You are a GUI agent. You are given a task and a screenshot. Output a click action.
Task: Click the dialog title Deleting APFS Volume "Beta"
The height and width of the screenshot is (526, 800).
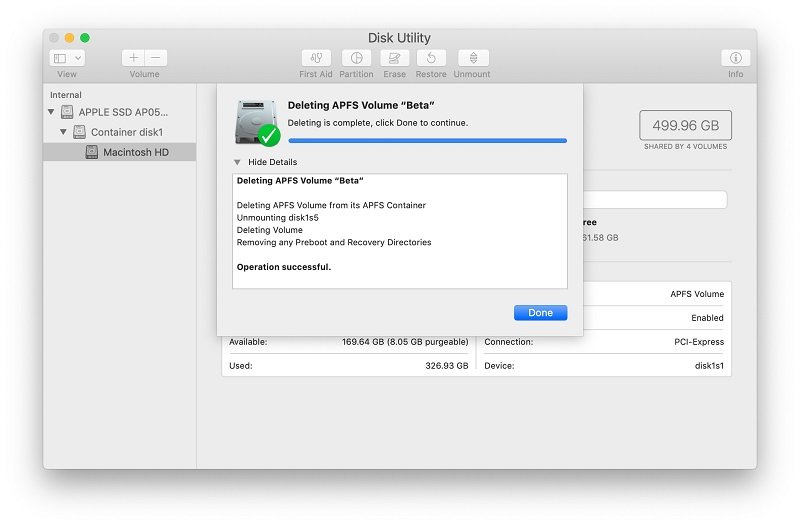tap(361, 106)
